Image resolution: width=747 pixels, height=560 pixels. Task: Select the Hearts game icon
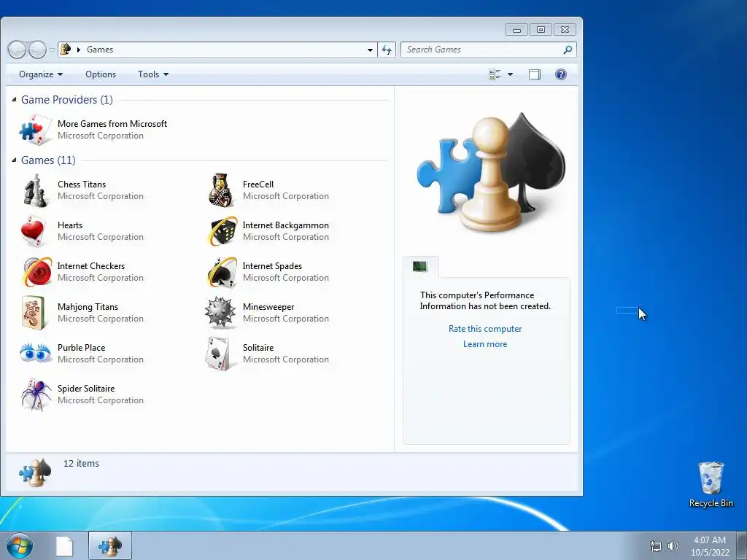coord(34,231)
